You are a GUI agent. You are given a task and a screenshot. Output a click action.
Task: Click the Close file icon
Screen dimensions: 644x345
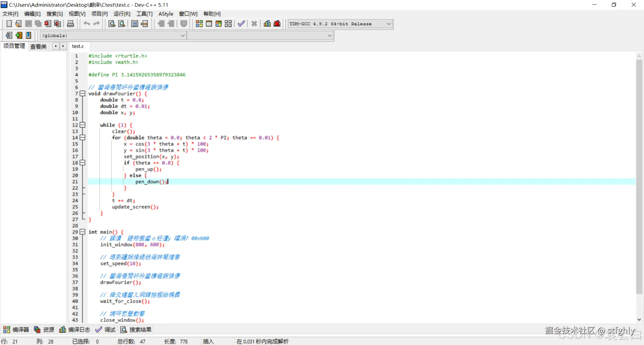[48, 24]
